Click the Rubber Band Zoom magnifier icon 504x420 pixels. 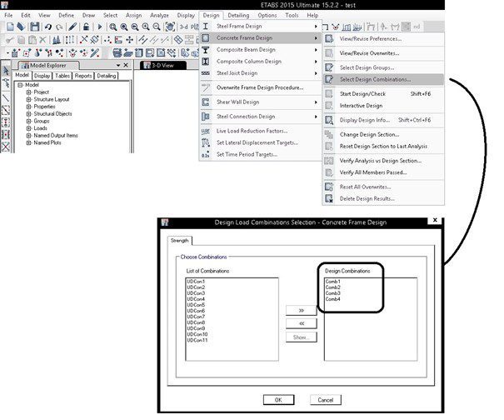click(112, 27)
